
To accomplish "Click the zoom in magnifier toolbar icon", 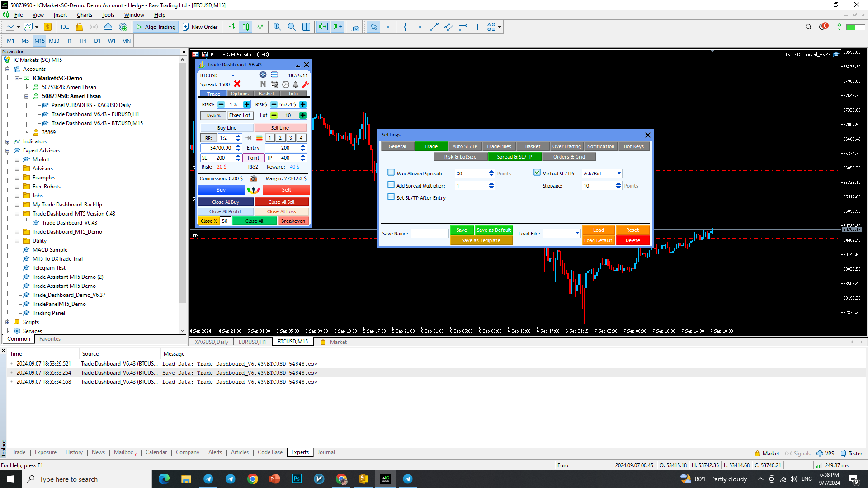I will pyautogui.click(x=277, y=27).
